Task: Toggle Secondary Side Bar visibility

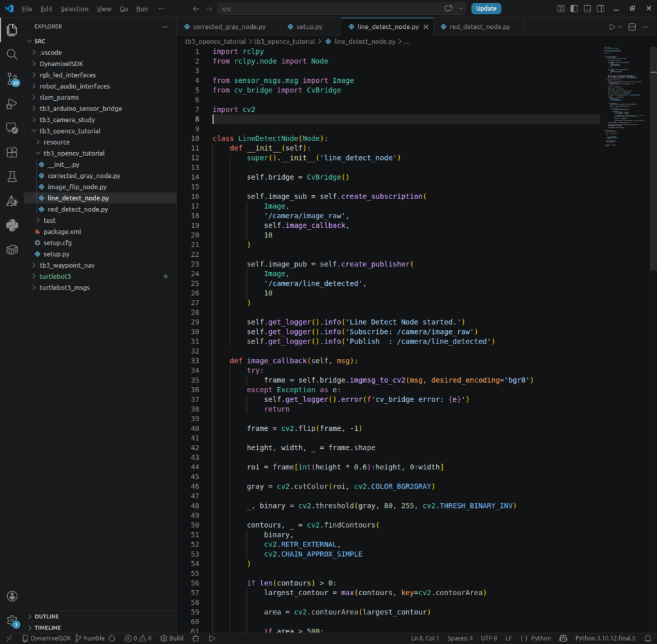Action: [601, 9]
